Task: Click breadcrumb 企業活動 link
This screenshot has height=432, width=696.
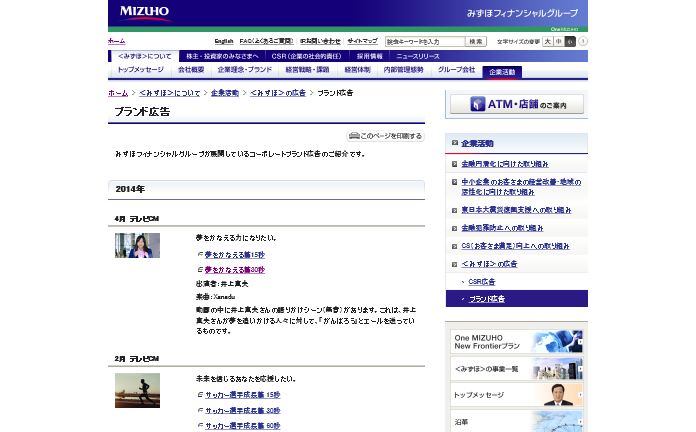Action: tap(225, 93)
